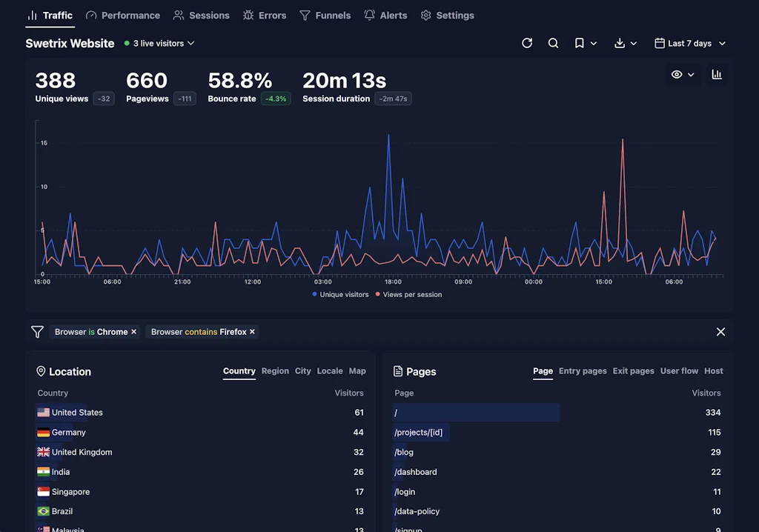Switch to Region view in Location panel
Screen dimensions: 759x532
click(275, 370)
